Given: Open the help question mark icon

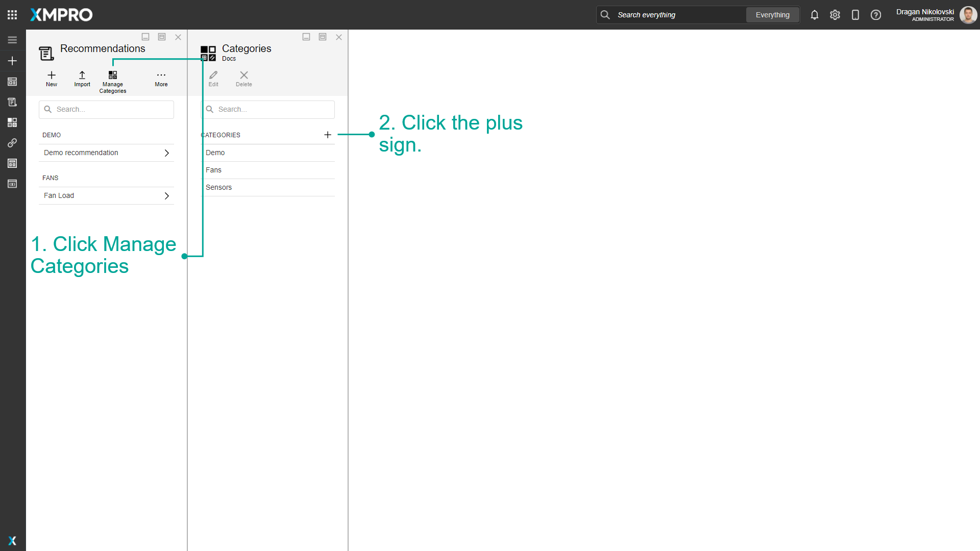Looking at the screenshot, I should coord(876,15).
